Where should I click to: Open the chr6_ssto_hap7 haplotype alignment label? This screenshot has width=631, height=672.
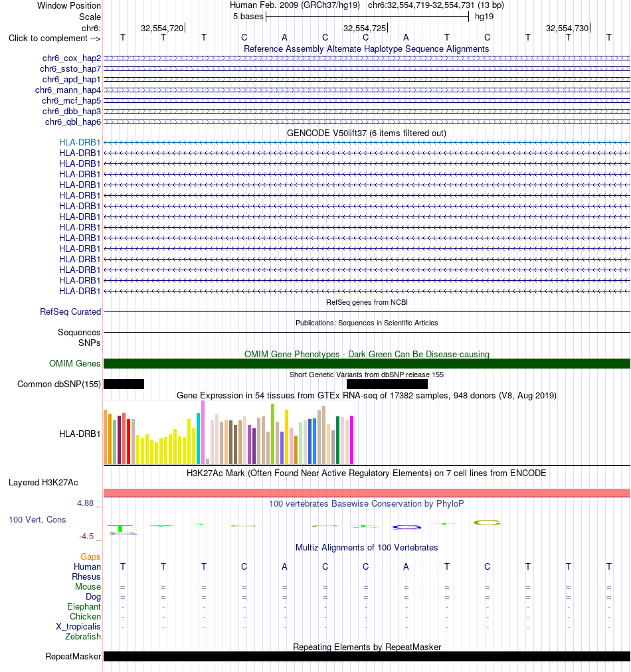70,69
